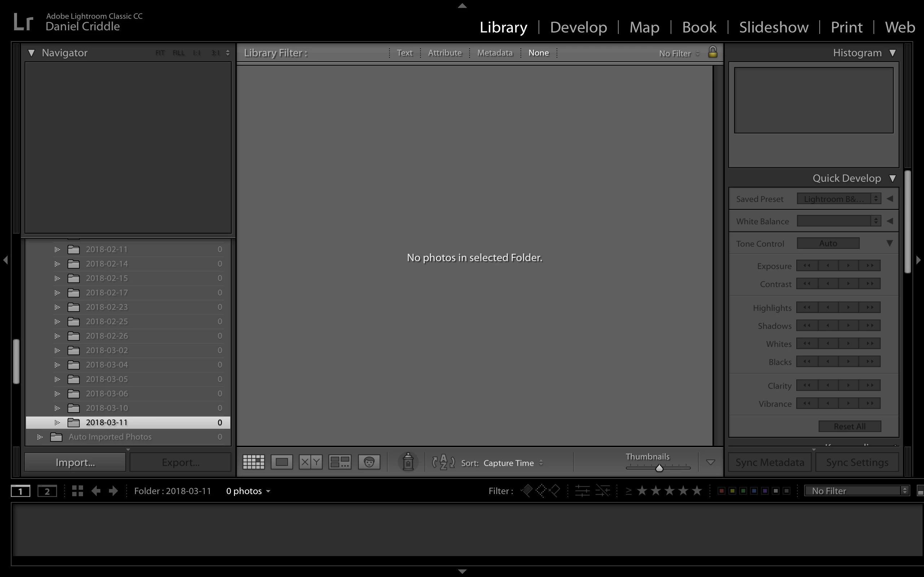Click the Import... button
Image resolution: width=924 pixels, height=577 pixels.
click(75, 462)
